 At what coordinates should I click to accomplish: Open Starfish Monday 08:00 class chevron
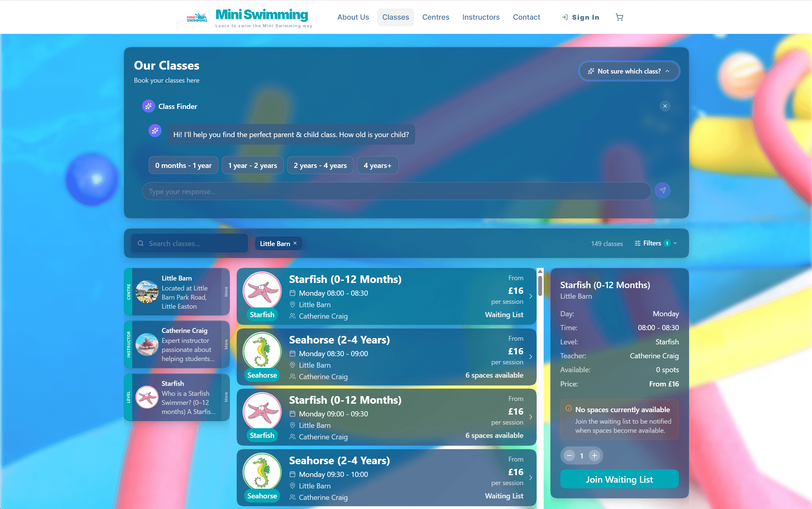[530, 296]
